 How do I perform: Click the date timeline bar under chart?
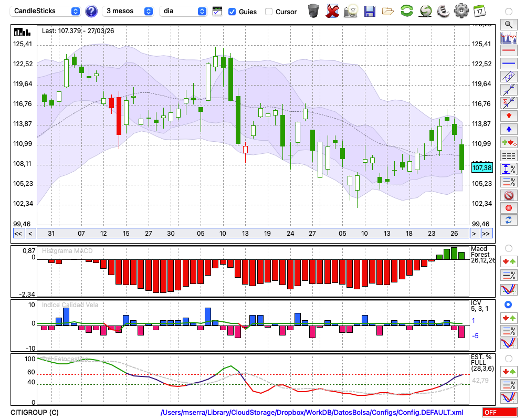(x=252, y=234)
